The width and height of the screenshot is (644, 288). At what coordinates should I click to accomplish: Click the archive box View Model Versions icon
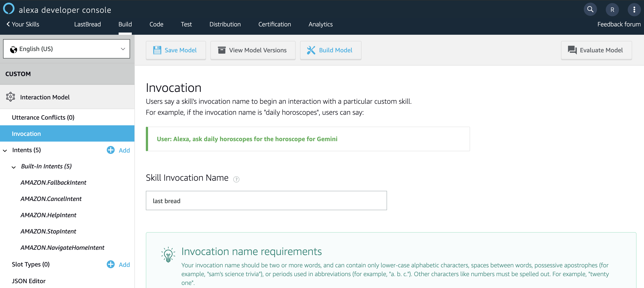tap(221, 50)
